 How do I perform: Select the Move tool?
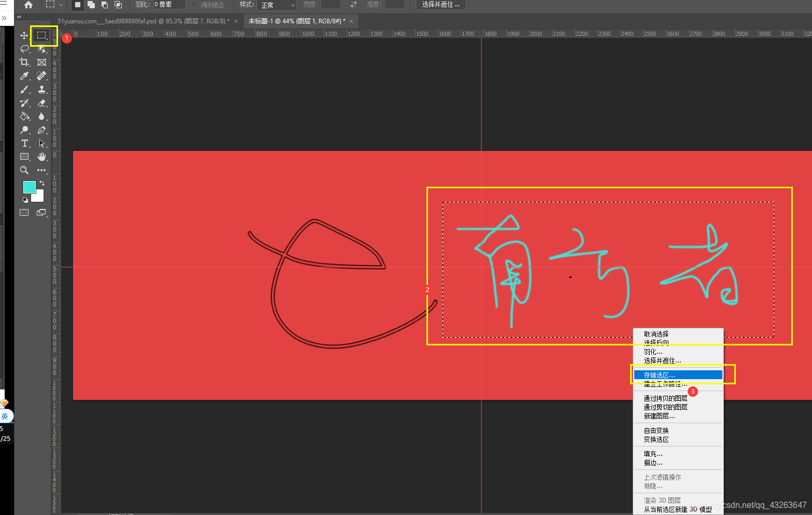(24, 35)
